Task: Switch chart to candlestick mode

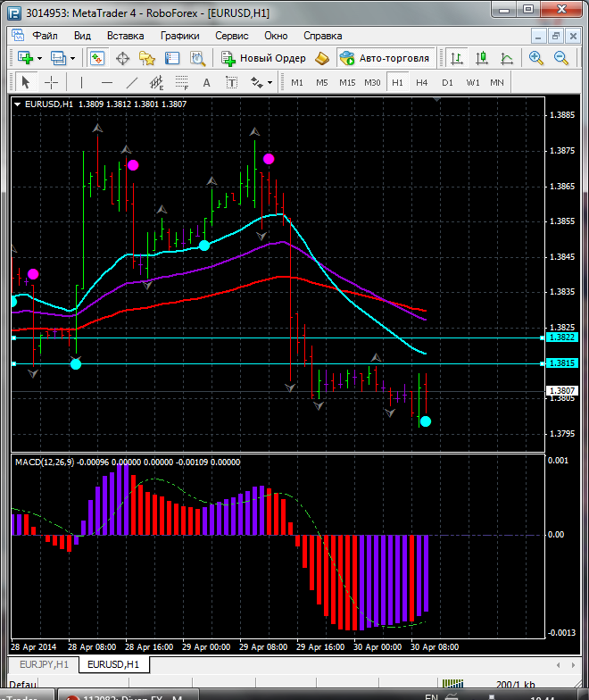Action: (482, 58)
